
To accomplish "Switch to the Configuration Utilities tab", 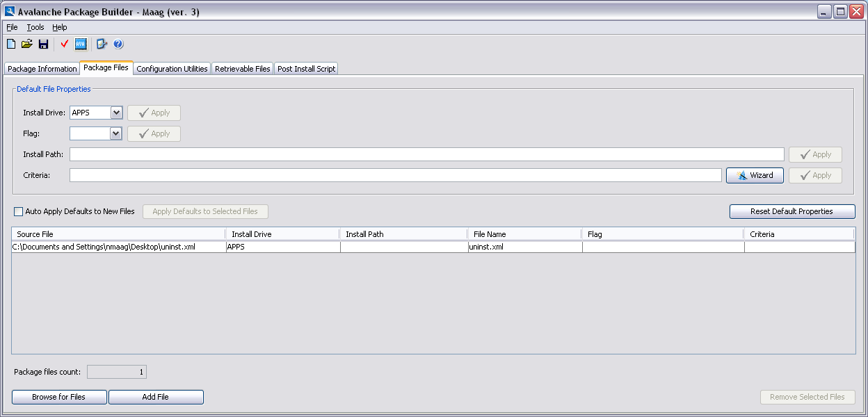I will (172, 68).
